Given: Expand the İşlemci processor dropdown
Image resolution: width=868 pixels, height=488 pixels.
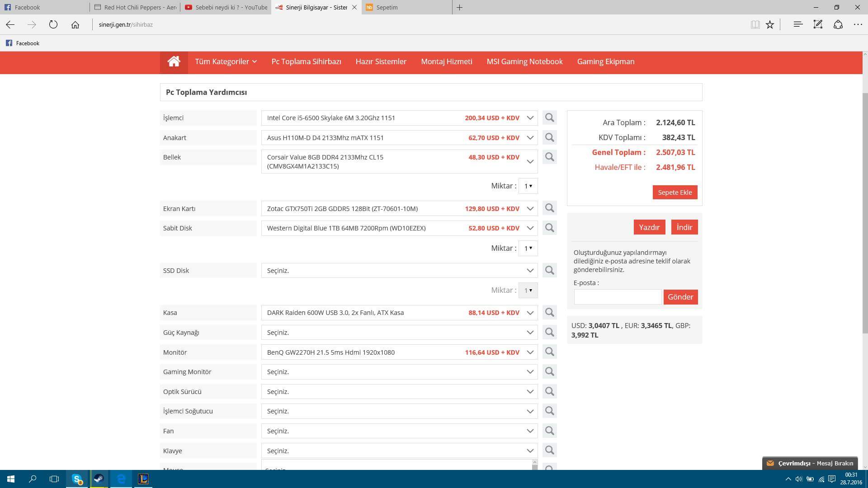Looking at the screenshot, I should point(530,118).
